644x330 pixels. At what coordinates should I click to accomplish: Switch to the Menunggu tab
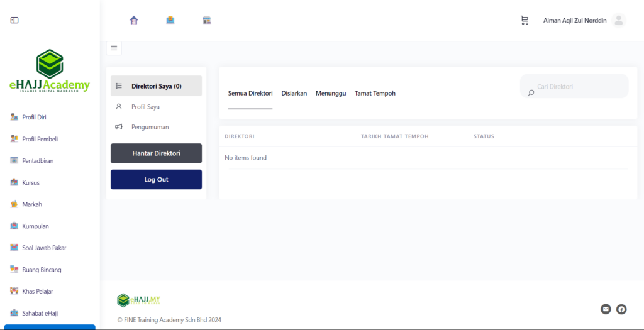pos(331,93)
